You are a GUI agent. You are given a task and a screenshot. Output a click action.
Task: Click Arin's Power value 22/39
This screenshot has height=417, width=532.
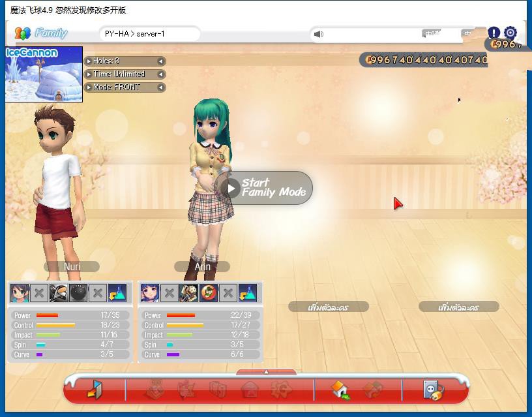click(x=241, y=315)
